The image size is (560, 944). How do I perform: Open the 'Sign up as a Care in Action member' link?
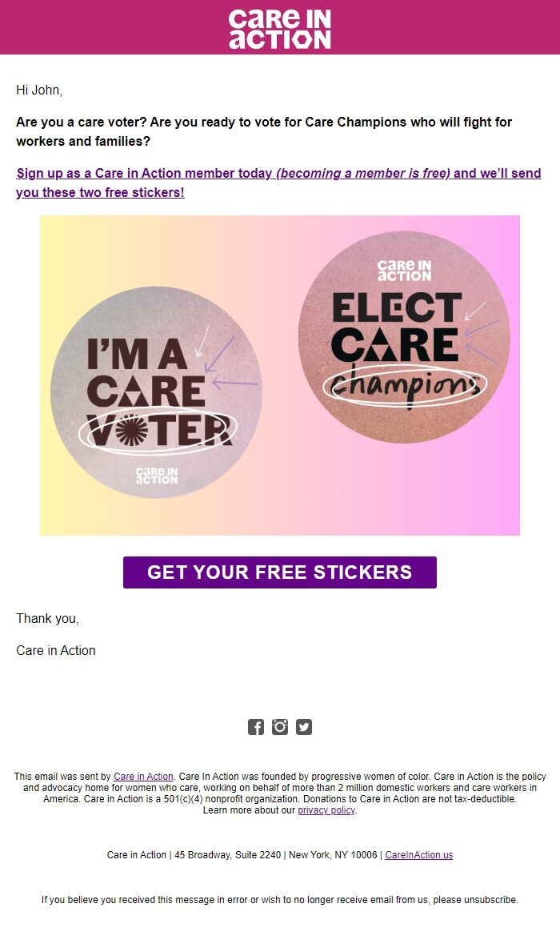tap(278, 183)
